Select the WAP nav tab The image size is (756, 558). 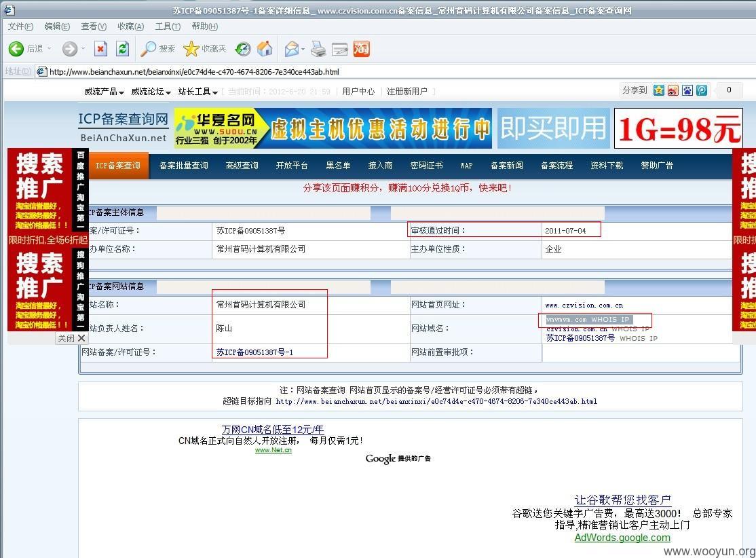point(466,166)
